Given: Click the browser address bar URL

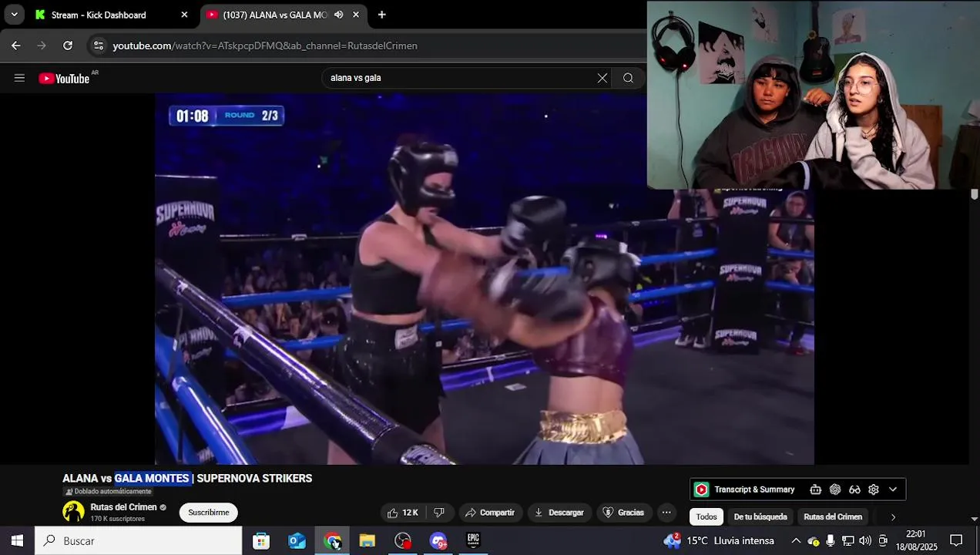Looking at the screenshot, I should tap(265, 45).
